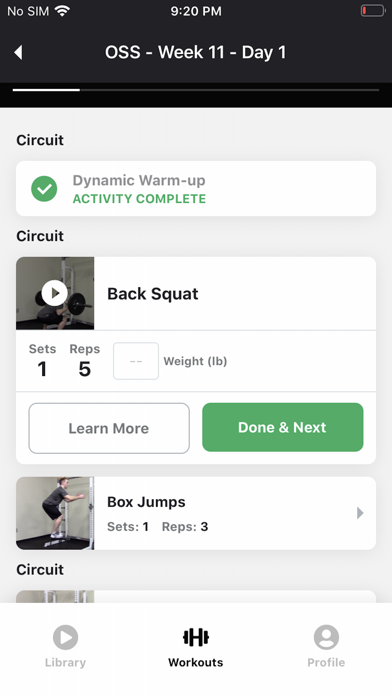Screen dimensions: 392x696
Task: Switch to the Profile tab label
Action: 326,662
